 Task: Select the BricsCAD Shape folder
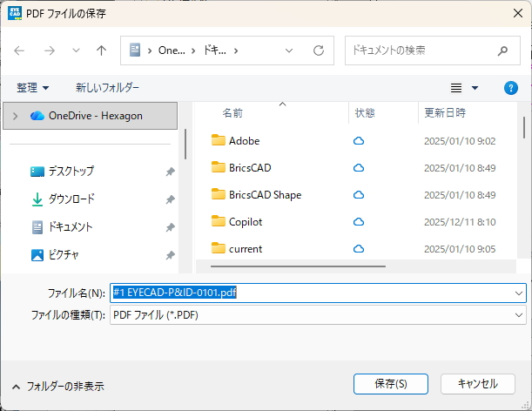[264, 194]
